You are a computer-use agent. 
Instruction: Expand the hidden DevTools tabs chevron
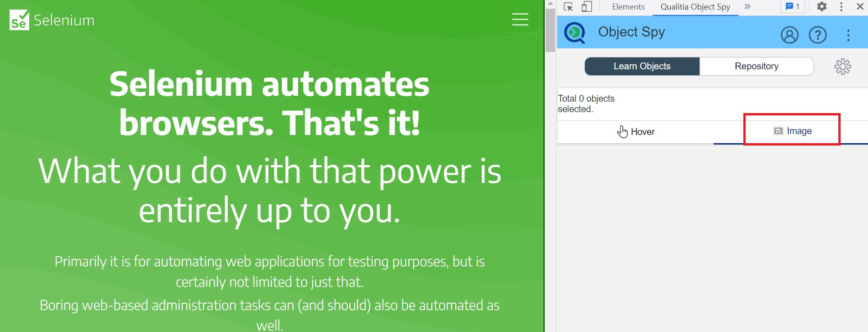coord(747,7)
